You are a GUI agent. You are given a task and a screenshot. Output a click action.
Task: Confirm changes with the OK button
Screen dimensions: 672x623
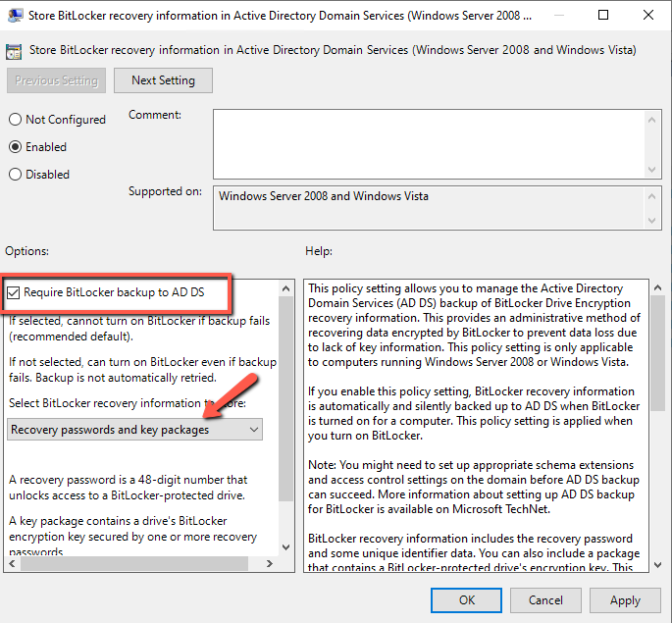point(466,599)
